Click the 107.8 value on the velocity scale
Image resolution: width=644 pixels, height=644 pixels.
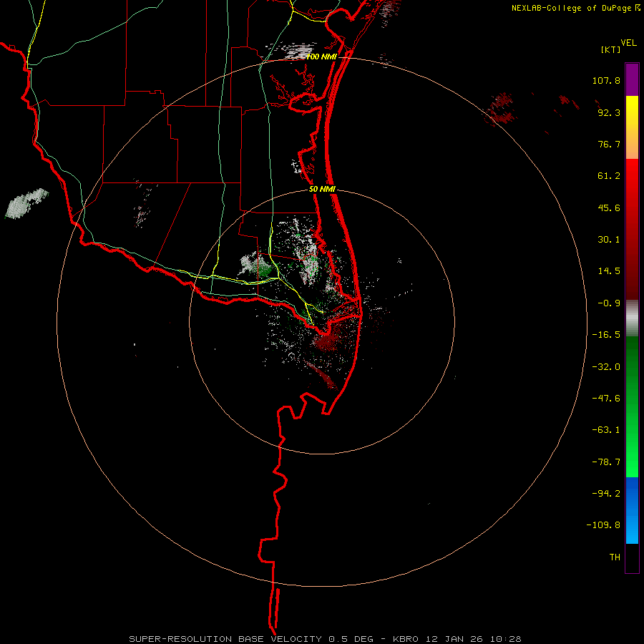coord(606,80)
